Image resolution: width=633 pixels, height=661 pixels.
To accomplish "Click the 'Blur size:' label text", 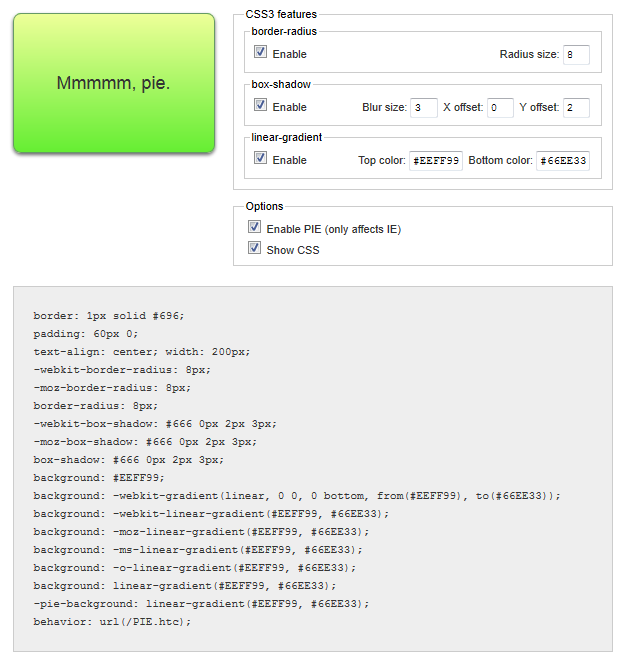I will coord(384,107).
